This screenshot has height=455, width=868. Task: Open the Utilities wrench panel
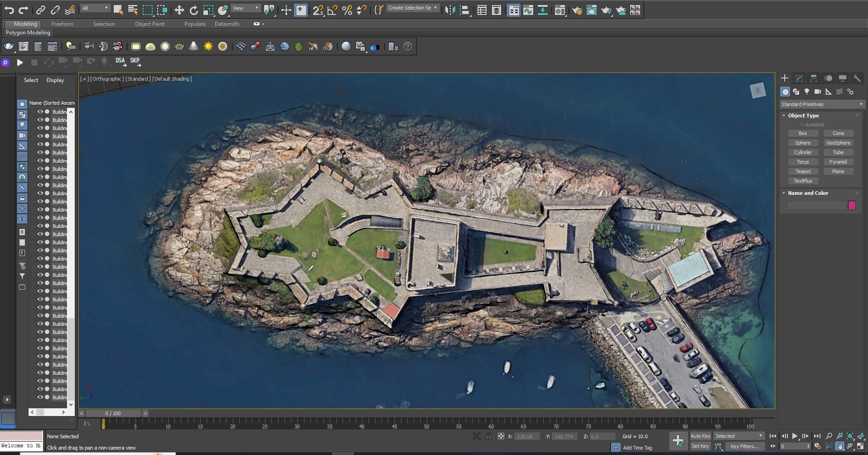[857, 78]
